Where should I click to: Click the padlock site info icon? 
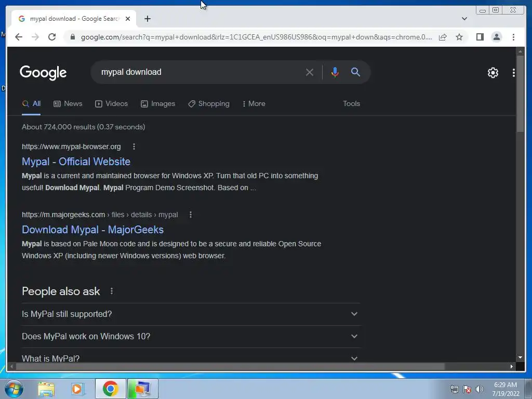[72, 37]
